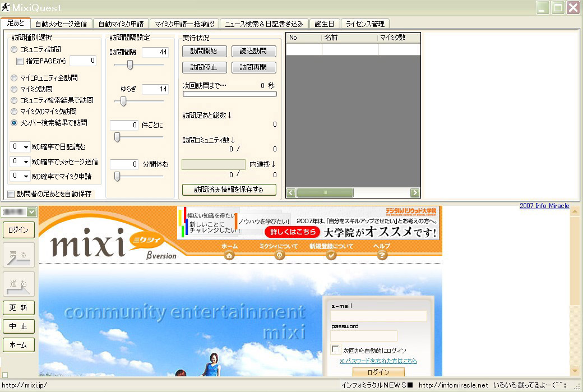Screen dimensions: 583x392
Task: Click 訪問開始 button
Action: [203, 51]
